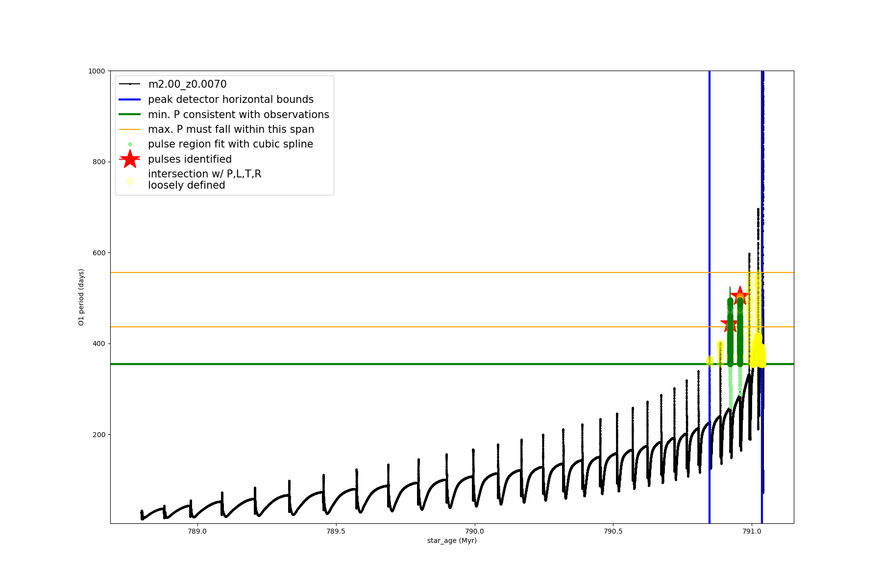Select the 'pulses identified' legend label

[190, 159]
